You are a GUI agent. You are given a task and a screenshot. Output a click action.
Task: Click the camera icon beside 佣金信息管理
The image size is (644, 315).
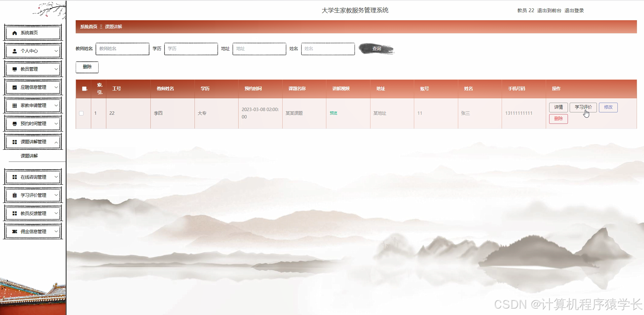(x=14, y=232)
